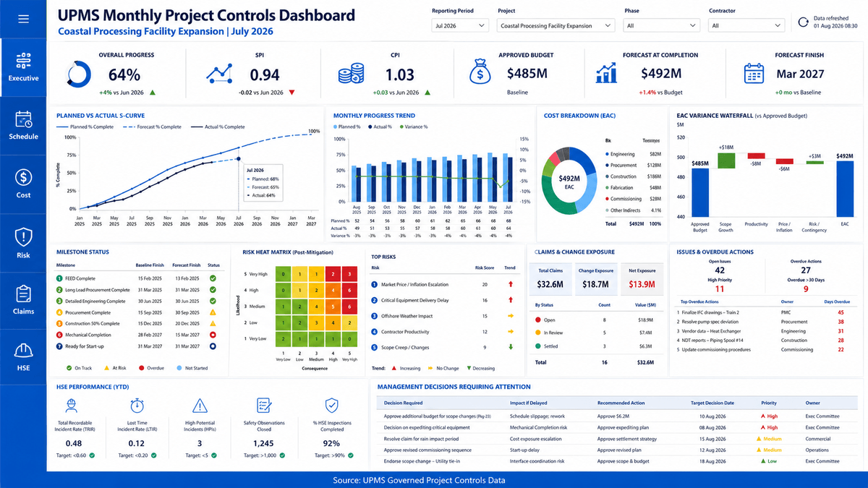This screenshot has height=488, width=868.
Task: Toggle the Planned % trend legend item
Action: pos(346,127)
